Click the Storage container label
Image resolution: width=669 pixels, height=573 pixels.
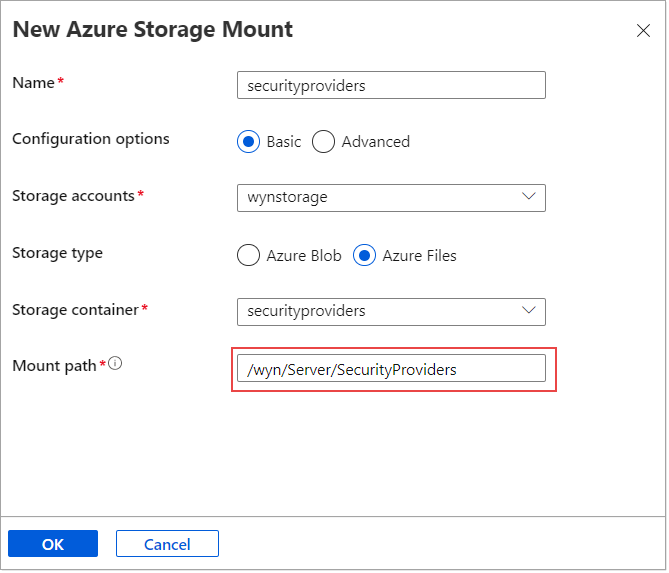point(75,310)
